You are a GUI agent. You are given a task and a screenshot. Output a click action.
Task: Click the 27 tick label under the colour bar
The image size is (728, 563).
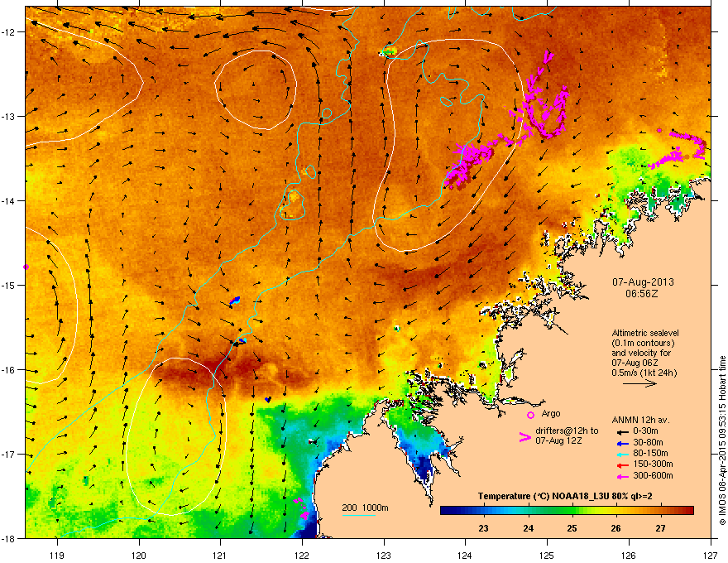pos(660,528)
